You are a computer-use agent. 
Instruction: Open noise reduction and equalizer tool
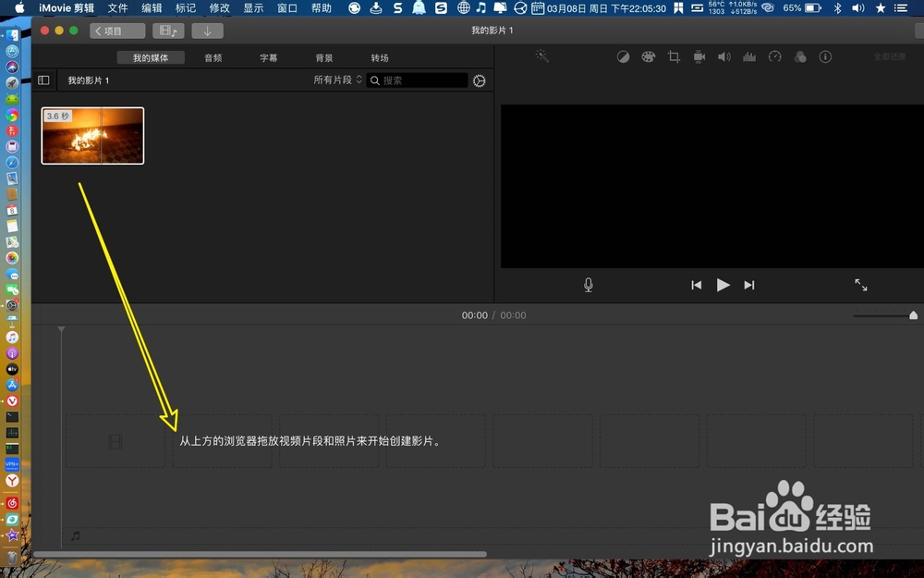pos(749,56)
